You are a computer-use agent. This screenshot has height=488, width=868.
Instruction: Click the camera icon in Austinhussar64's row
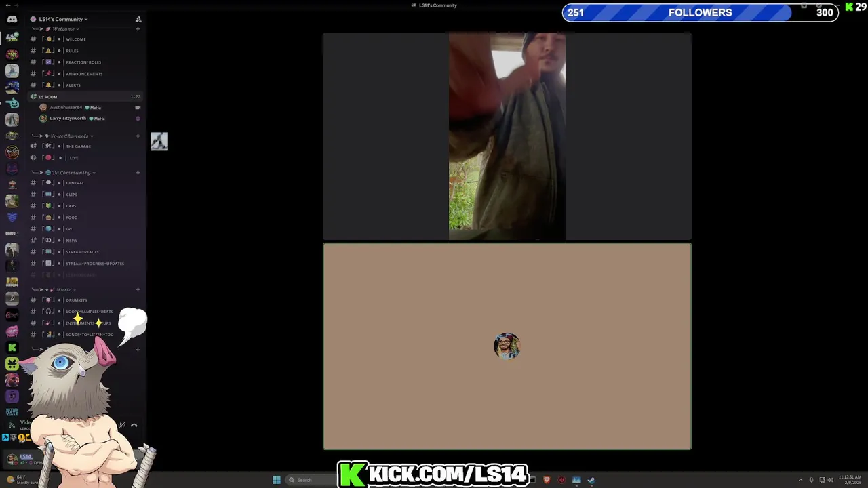tap(138, 107)
